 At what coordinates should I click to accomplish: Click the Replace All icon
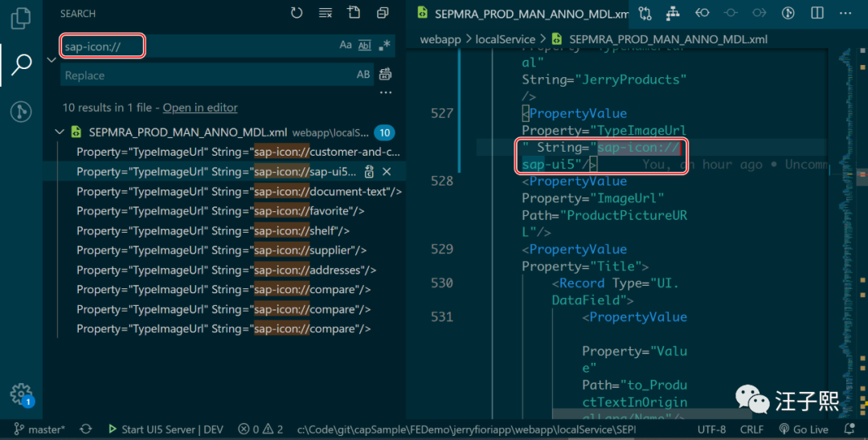(385, 74)
